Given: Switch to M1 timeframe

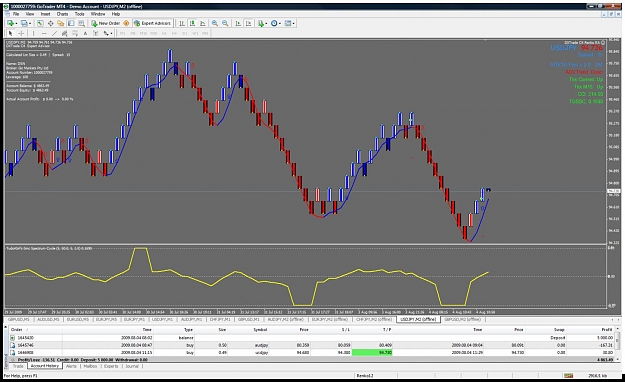Looking at the screenshot, I should tap(122, 33).
